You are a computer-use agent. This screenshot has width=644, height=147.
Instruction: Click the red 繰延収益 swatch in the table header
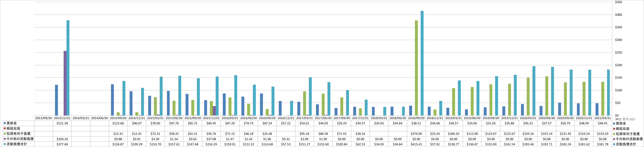coord(5,128)
